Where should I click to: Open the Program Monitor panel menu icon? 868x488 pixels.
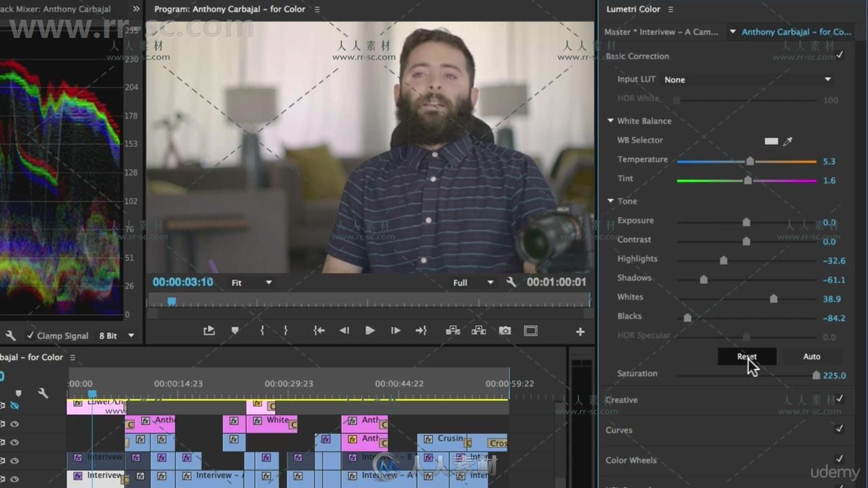tap(317, 9)
